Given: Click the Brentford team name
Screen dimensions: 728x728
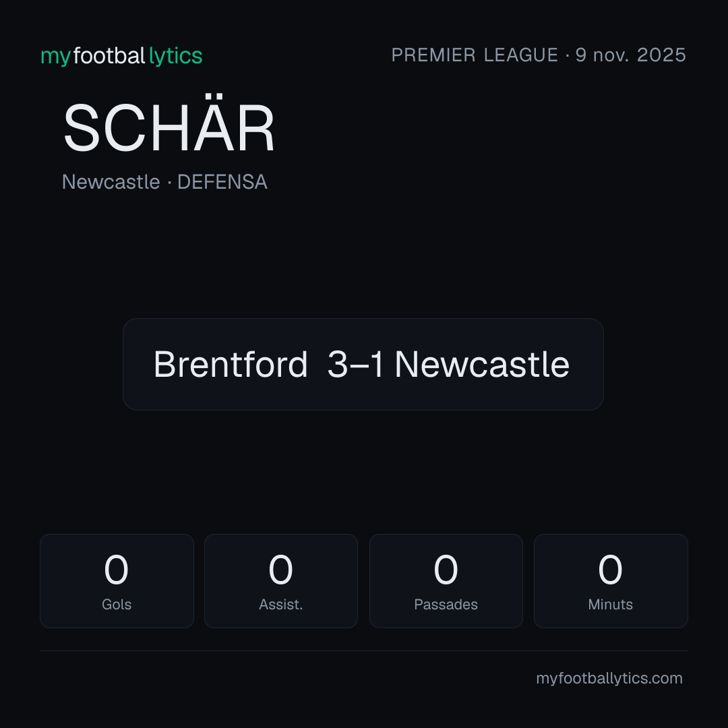Looking at the screenshot, I should tap(231, 365).
